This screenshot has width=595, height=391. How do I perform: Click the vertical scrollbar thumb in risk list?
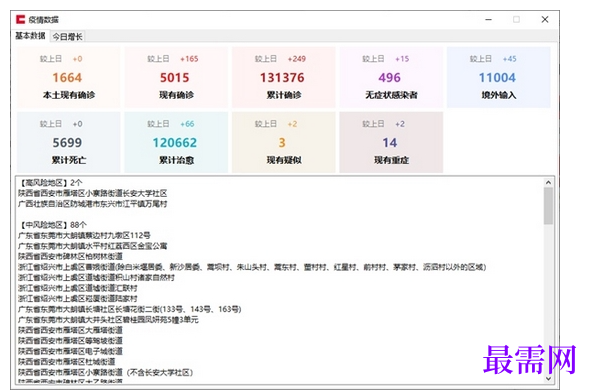(548, 206)
